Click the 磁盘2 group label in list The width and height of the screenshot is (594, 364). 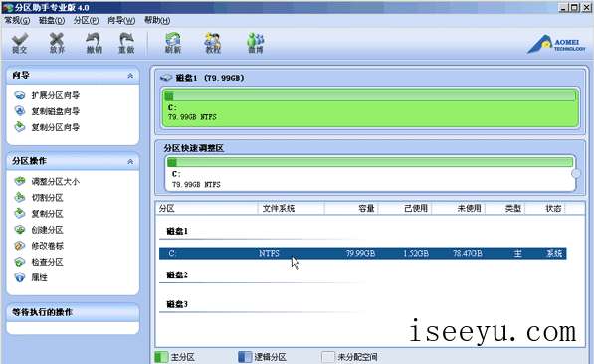(177, 274)
